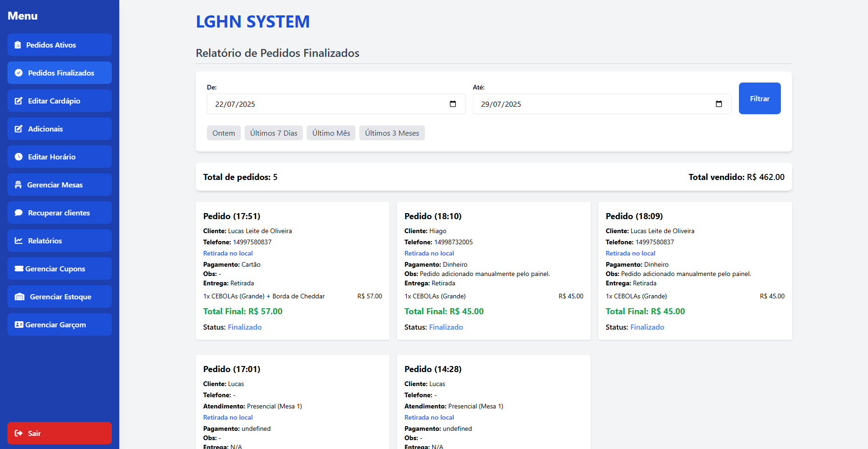Click Retirada no local in Pedido (14:28)
The width and height of the screenshot is (868, 449).
(x=429, y=417)
